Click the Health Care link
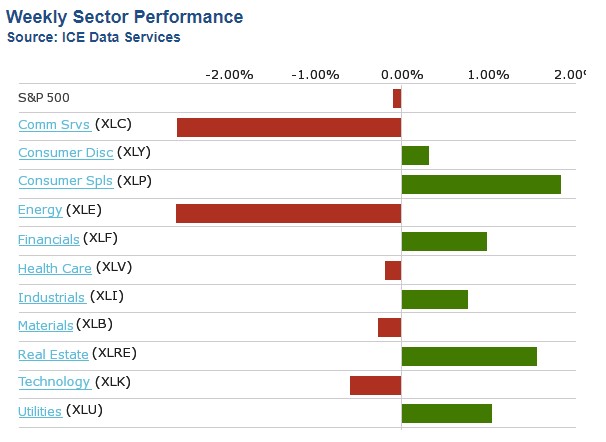The height and width of the screenshot is (442, 606). click(x=54, y=268)
